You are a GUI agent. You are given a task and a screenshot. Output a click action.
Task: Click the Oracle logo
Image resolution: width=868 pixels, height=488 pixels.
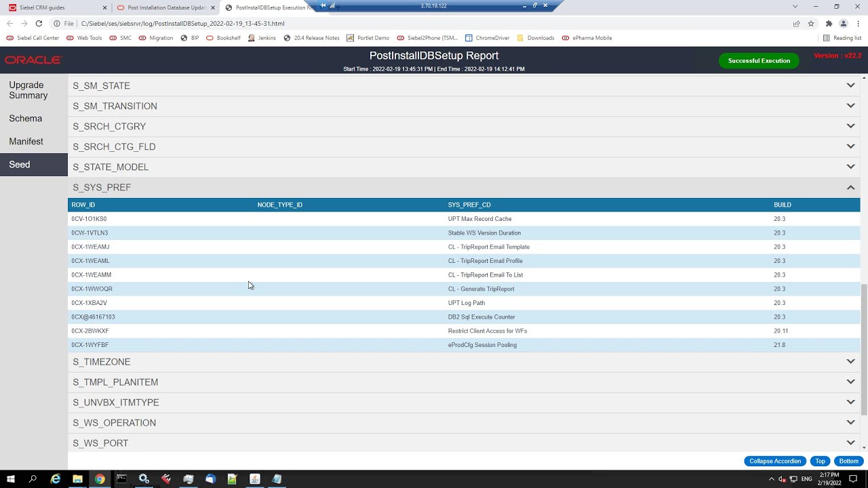click(33, 60)
